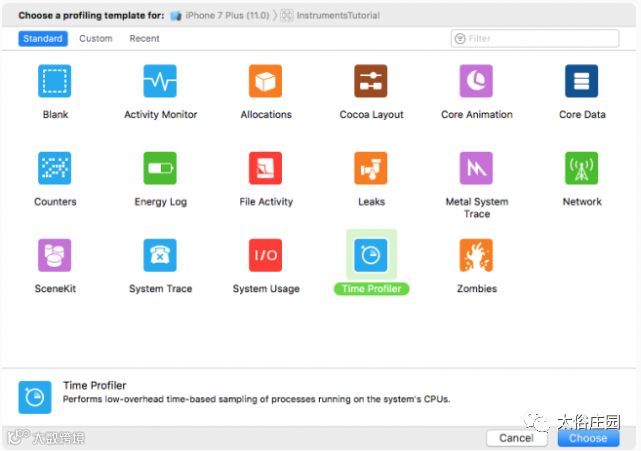Click the "Core Data" label
This screenshot has height=451, width=641.
coord(582,114)
